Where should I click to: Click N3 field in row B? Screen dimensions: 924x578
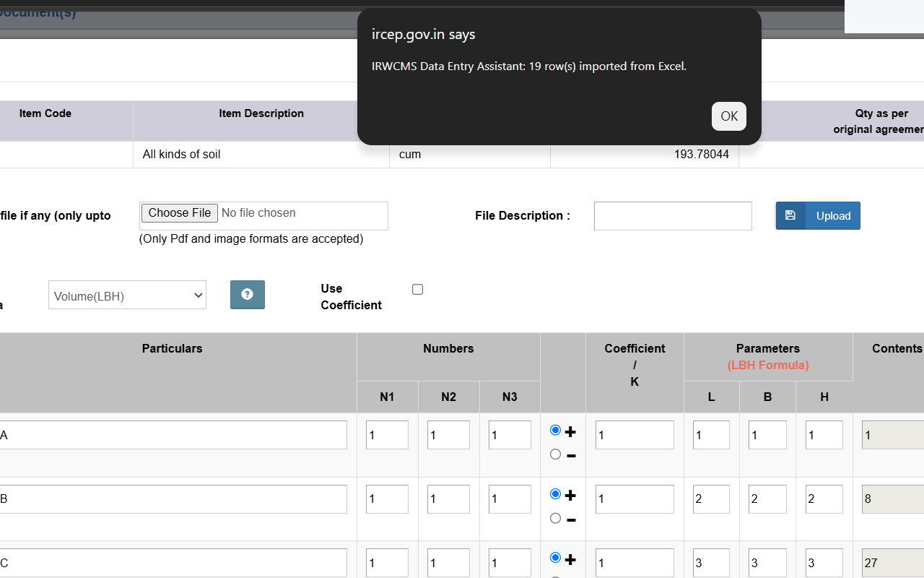coord(510,499)
